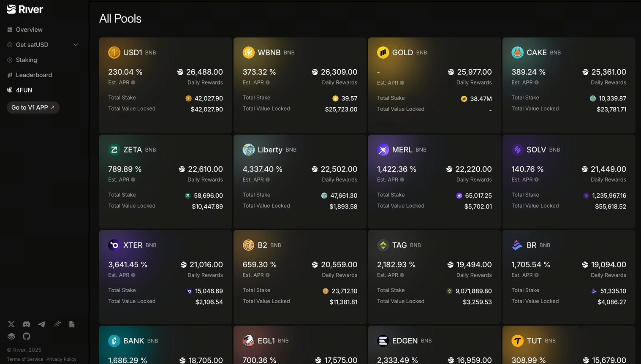Screen dimensions: 641x364
Task: Open the GitHub icon link
Action: point(27,337)
